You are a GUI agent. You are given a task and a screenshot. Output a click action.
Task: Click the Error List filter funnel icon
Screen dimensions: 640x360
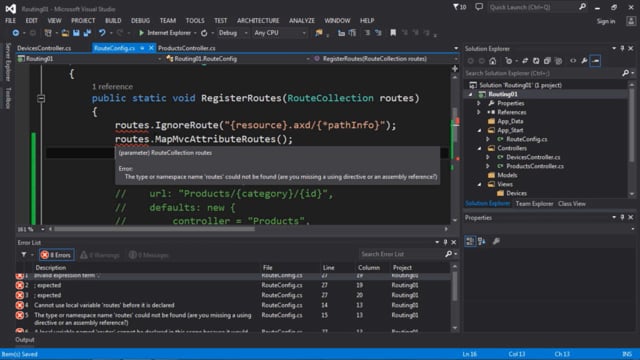tap(24, 255)
